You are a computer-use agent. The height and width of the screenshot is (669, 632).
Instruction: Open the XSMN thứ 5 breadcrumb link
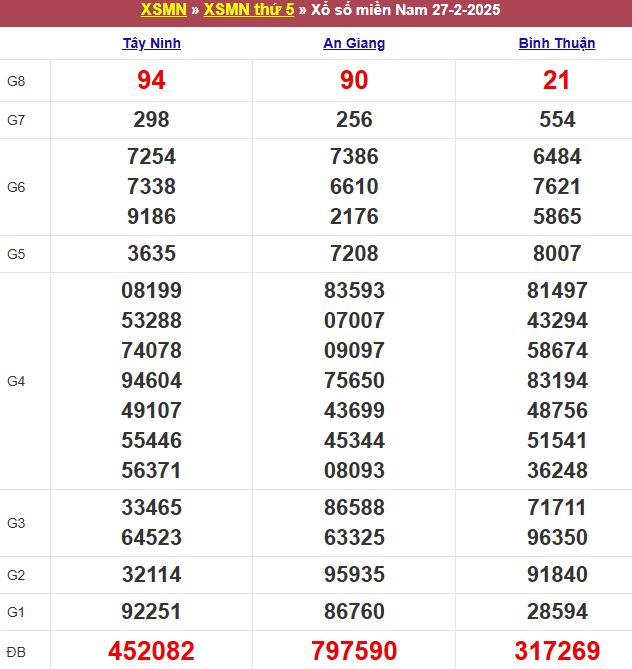(249, 9)
